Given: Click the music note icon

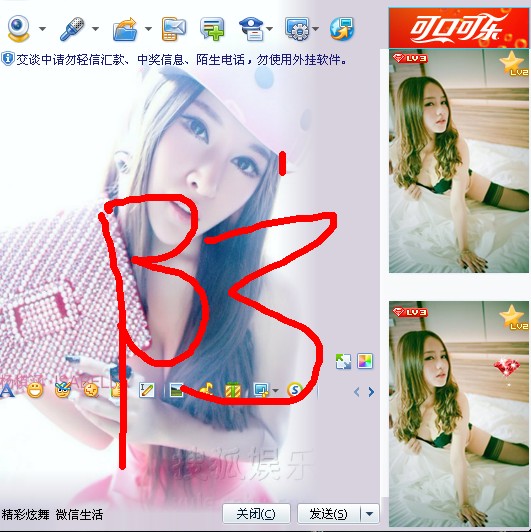Looking at the screenshot, I should [206, 390].
